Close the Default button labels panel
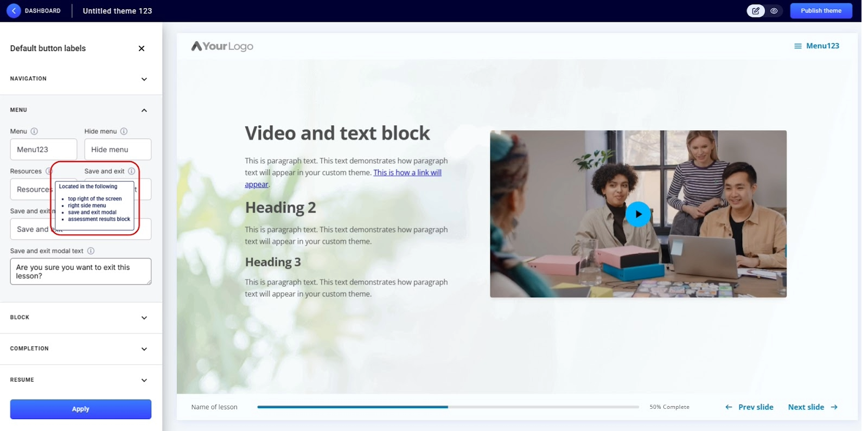Viewport: 868px width, 431px height. pos(142,48)
